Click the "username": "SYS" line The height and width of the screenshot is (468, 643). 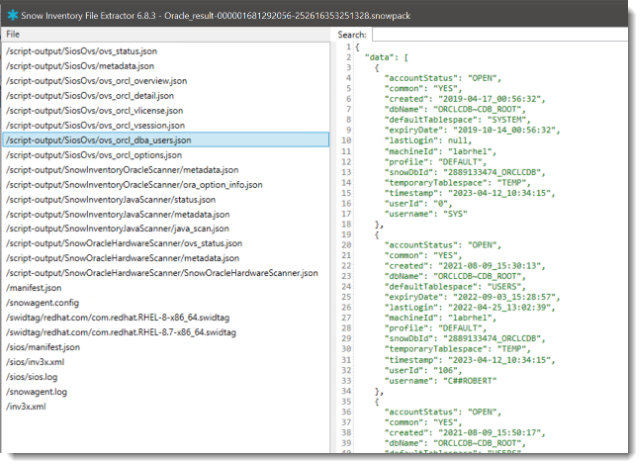pyautogui.click(x=426, y=214)
